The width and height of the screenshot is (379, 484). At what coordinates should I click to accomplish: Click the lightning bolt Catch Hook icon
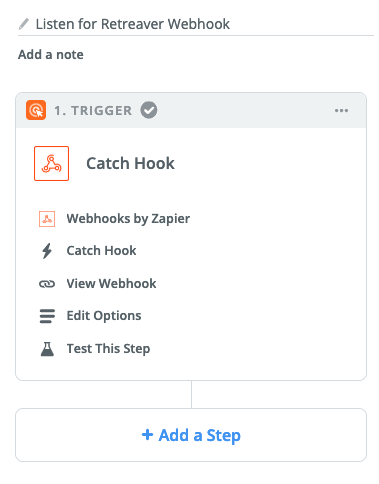click(47, 251)
